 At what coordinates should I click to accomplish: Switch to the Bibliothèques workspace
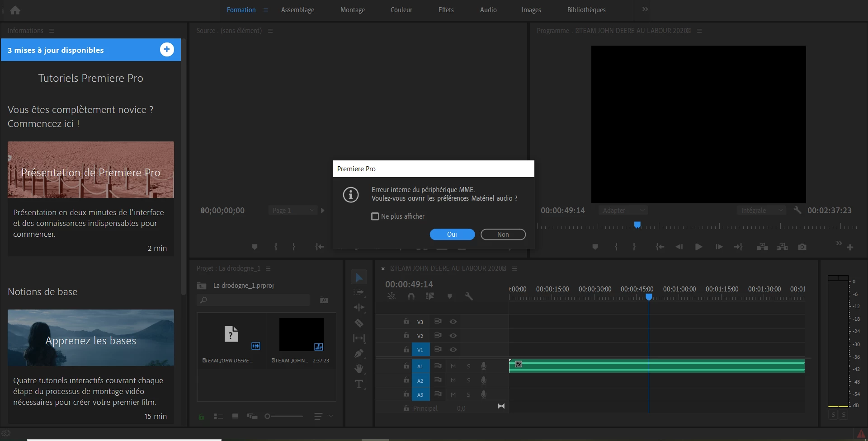[x=586, y=10]
